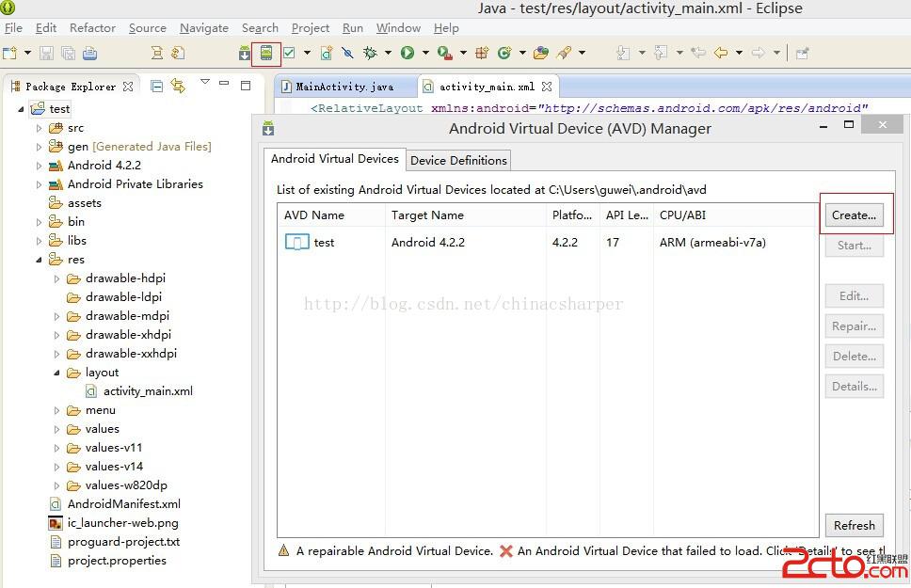Select AndroidManifest.xml in Package Explorer
This screenshot has width=911, height=588.
115,503
